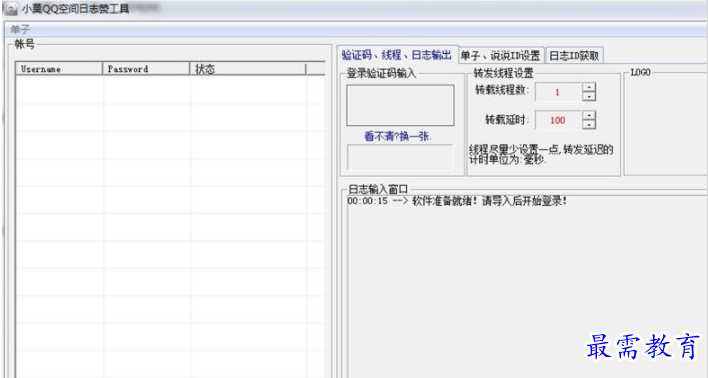Switch to 验证码、线程、日志输出 tab
The width and height of the screenshot is (708, 378).
coord(397,55)
